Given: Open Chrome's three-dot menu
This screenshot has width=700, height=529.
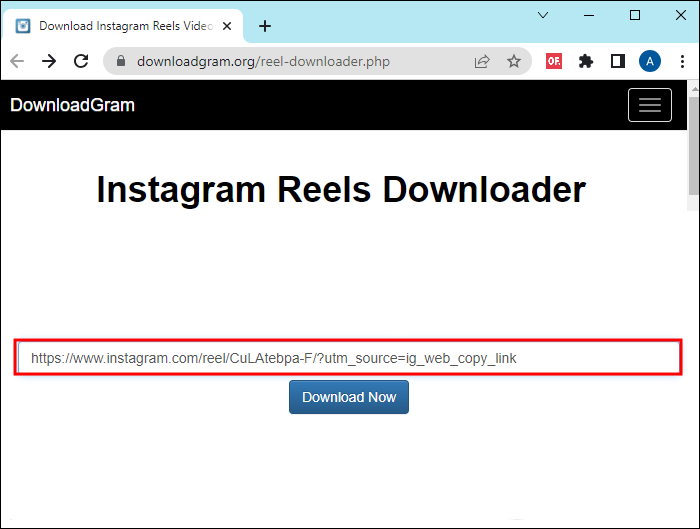Looking at the screenshot, I should coord(682,61).
